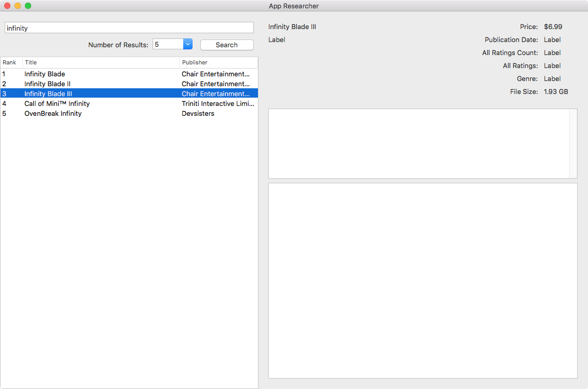Sort results by the Rank column header

[x=10, y=62]
